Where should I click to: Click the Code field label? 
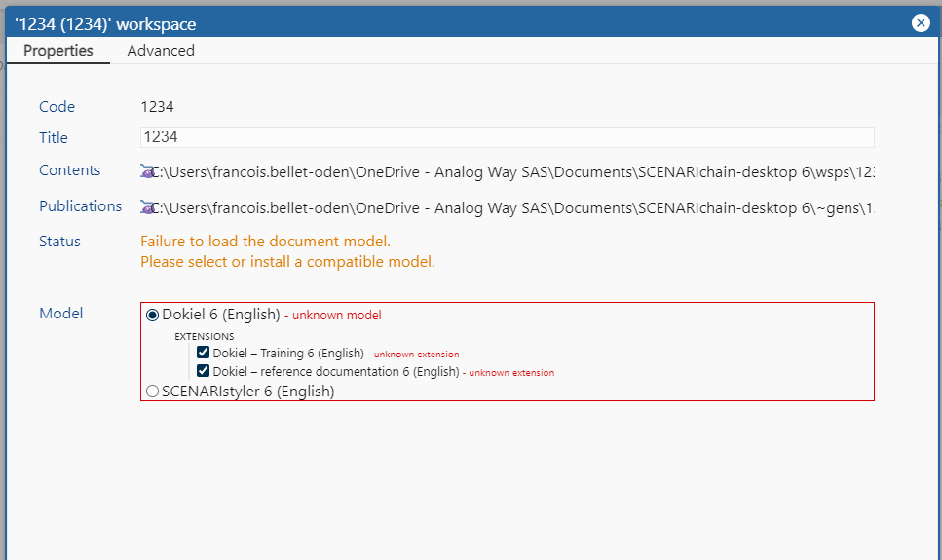[57, 107]
